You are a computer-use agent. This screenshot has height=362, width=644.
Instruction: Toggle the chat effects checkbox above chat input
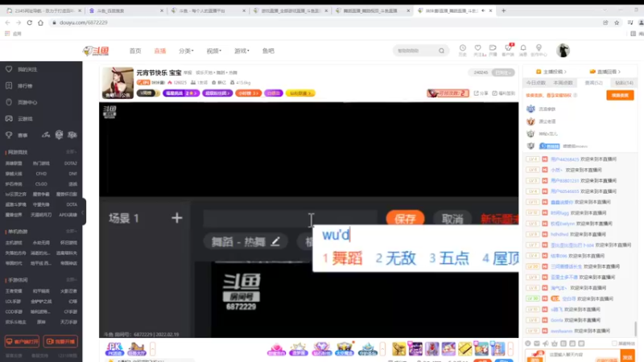pyautogui.click(x=614, y=343)
